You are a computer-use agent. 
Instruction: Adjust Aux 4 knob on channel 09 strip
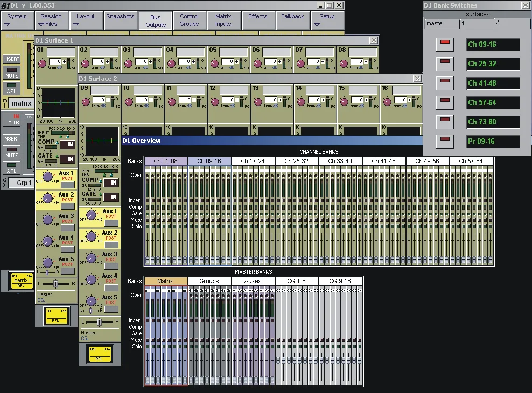coord(91,280)
